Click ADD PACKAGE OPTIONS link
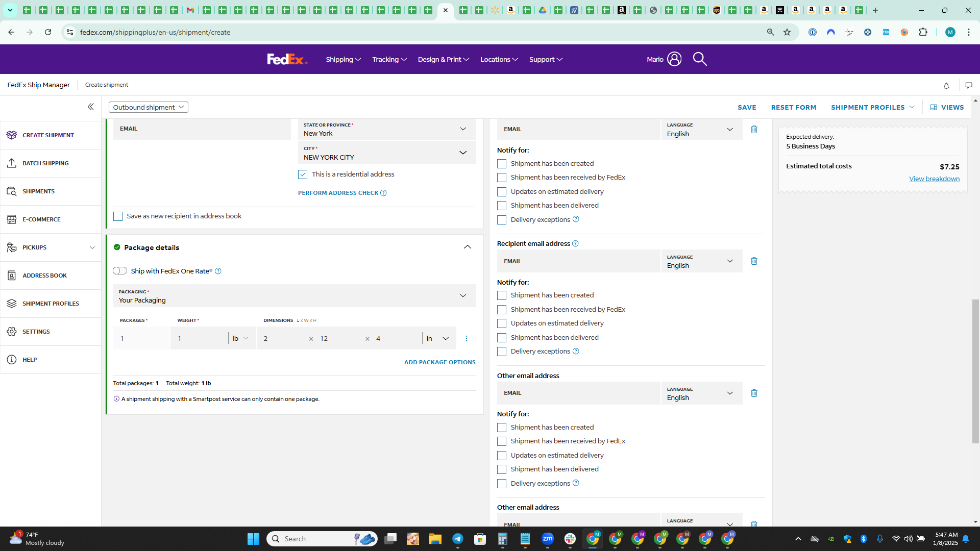This screenshot has height=551, width=980. [x=440, y=362]
